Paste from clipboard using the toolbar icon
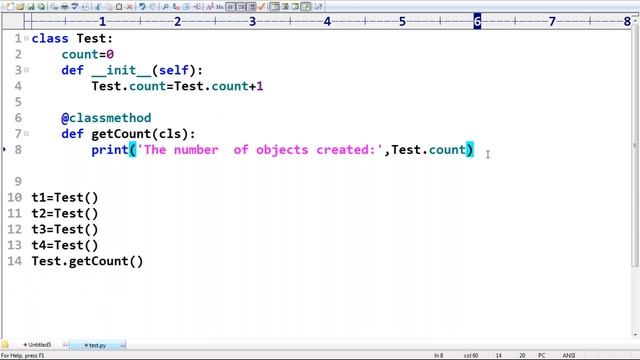 tap(119, 7)
